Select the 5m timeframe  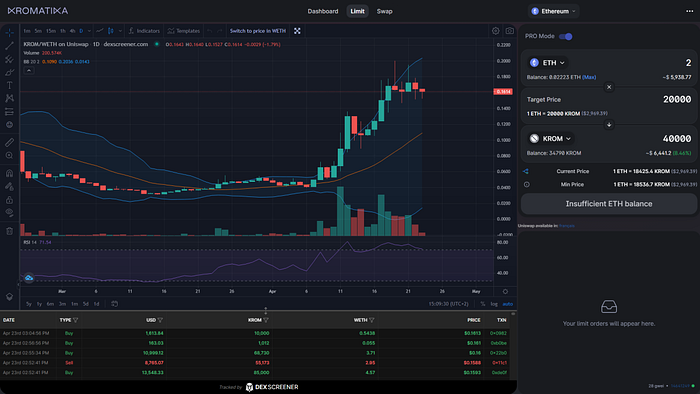coord(38,31)
